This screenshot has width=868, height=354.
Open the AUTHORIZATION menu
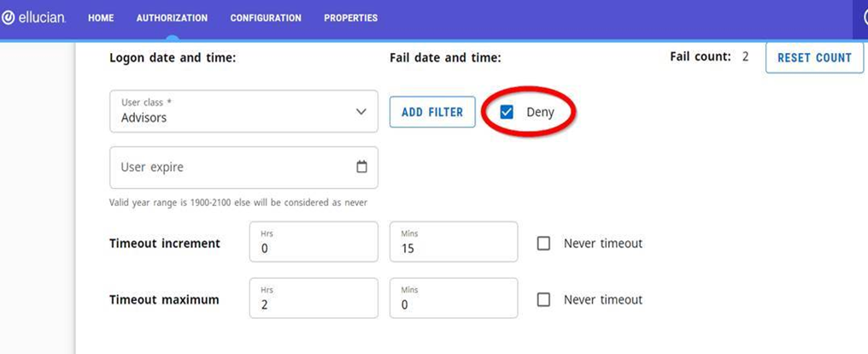tap(173, 18)
